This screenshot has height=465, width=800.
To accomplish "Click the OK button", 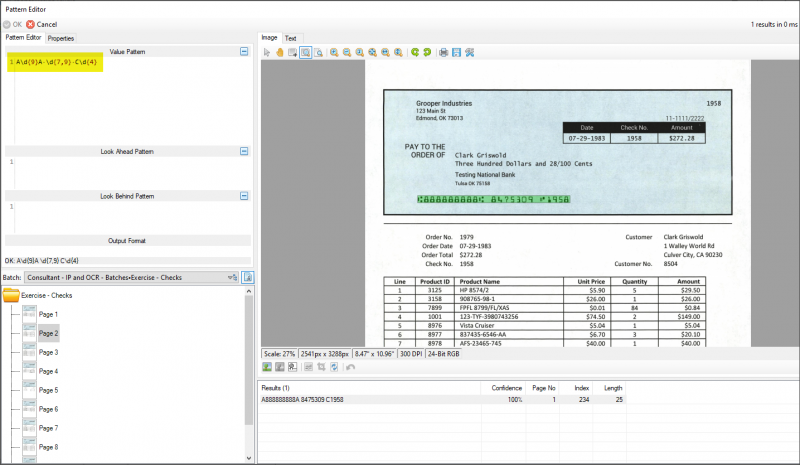I will [x=13, y=24].
